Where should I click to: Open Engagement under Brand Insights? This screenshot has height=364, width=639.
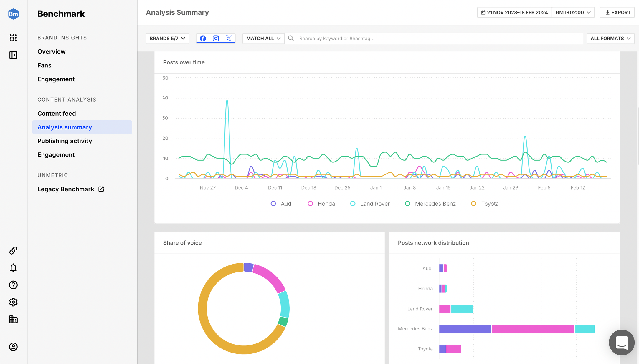[56, 79]
